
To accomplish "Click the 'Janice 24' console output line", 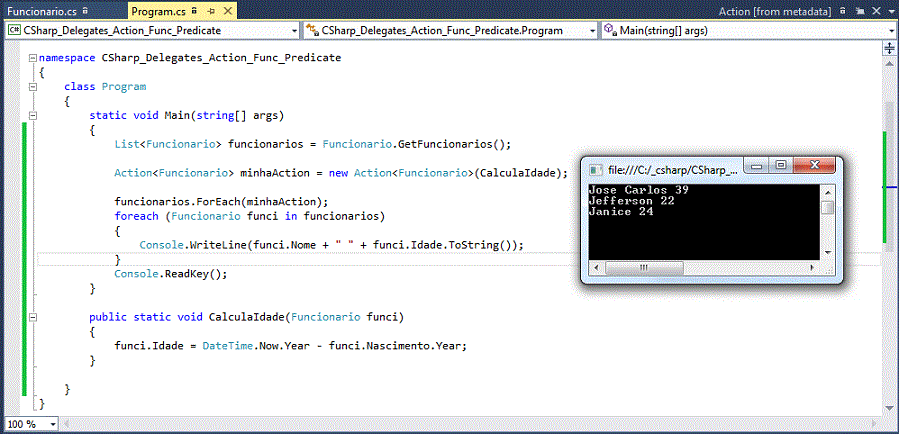I will click(622, 212).
